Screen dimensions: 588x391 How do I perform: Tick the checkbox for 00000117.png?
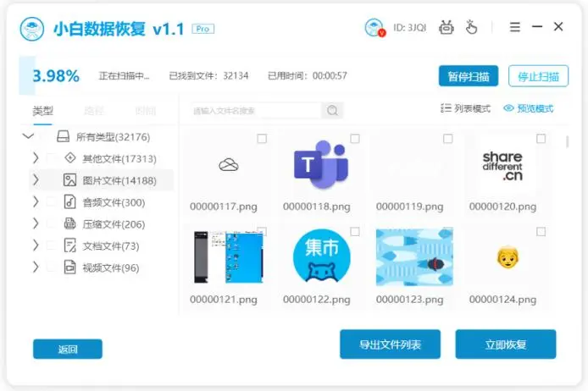(x=262, y=139)
